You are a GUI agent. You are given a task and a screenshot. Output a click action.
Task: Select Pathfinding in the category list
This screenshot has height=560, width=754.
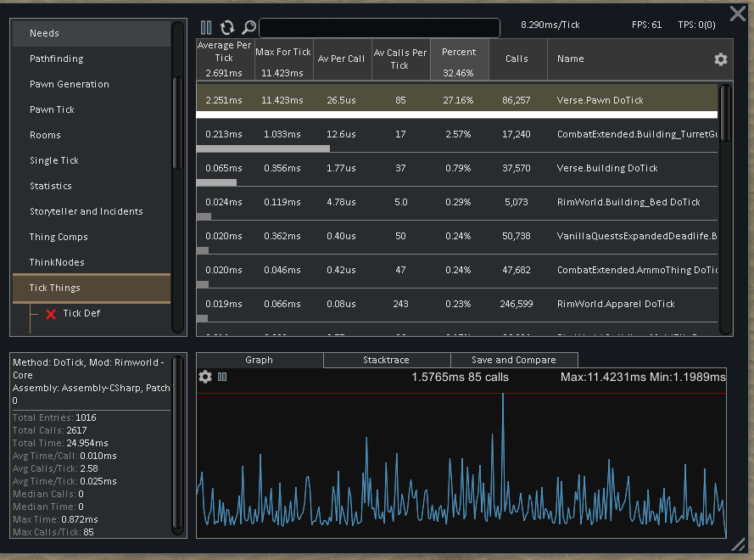(x=57, y=59)
